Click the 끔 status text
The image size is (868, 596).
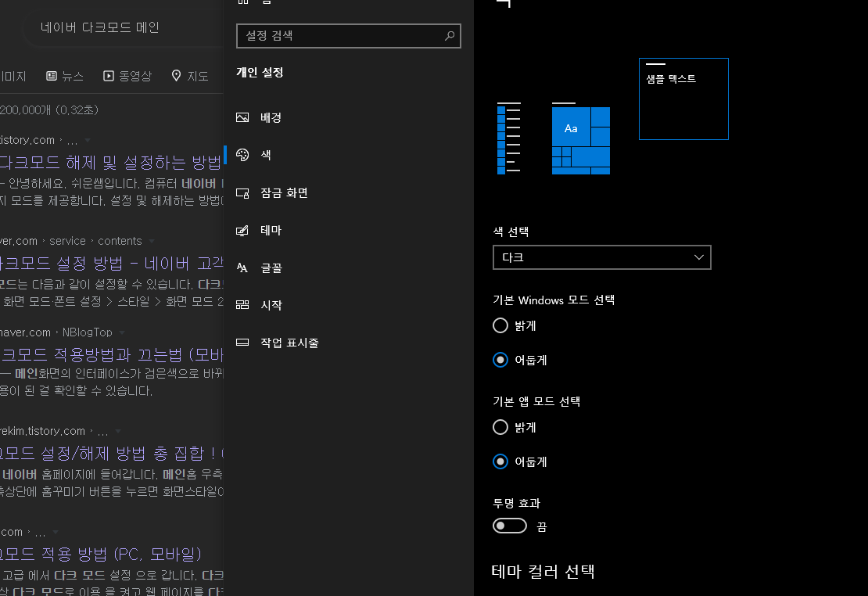click(x=541, y=526)
